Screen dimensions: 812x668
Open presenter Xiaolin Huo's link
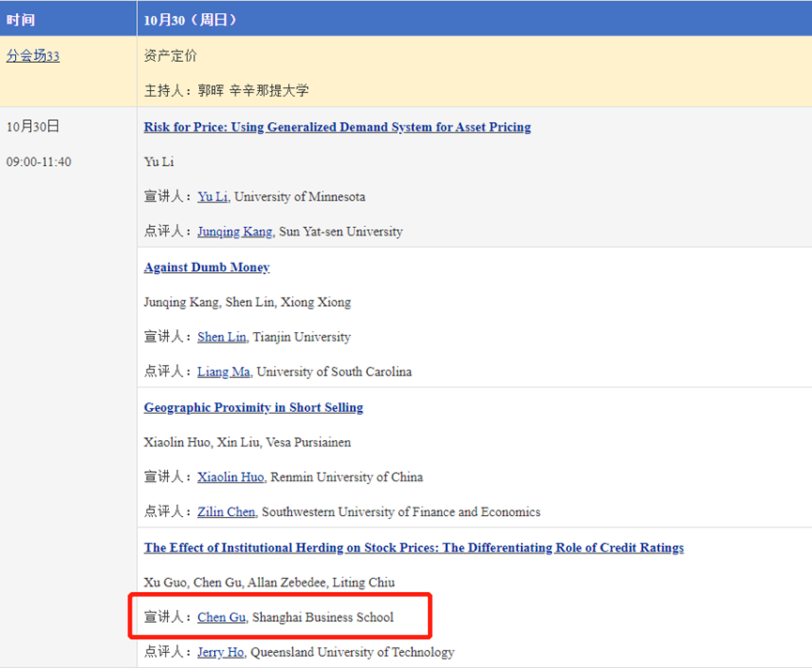[231, 477]
